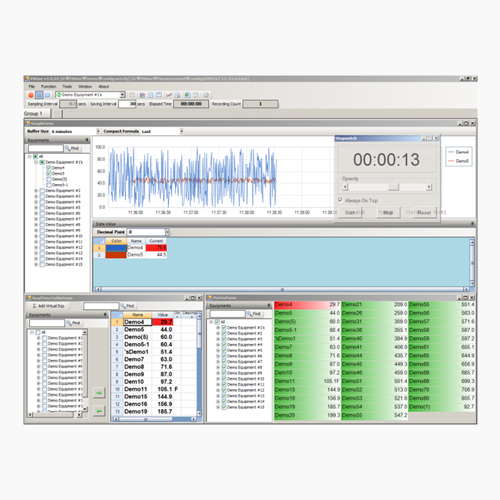Click the Stopwatch Opacity slider thumb

point(393,187)
